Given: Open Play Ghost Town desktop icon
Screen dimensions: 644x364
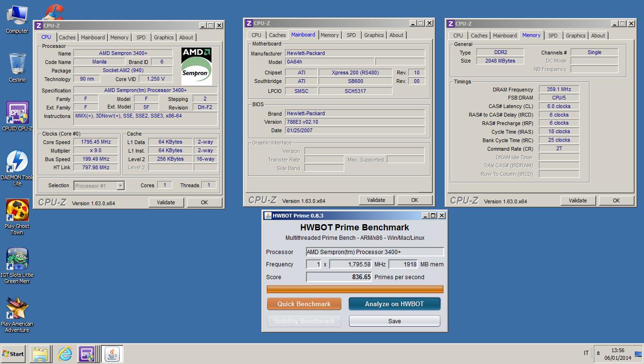Looking at the screenshot, I should pos(17,217).
